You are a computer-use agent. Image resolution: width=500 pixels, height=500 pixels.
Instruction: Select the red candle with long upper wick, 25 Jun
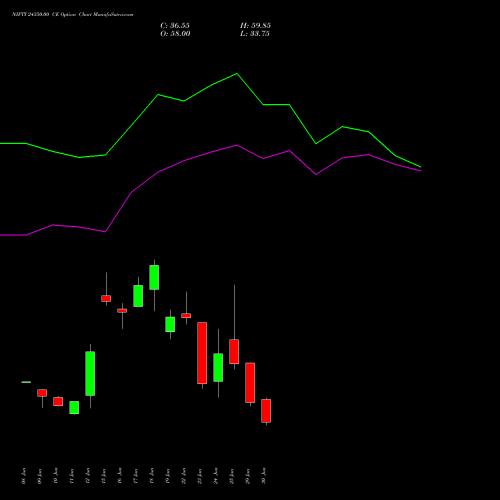pos(234,351)
